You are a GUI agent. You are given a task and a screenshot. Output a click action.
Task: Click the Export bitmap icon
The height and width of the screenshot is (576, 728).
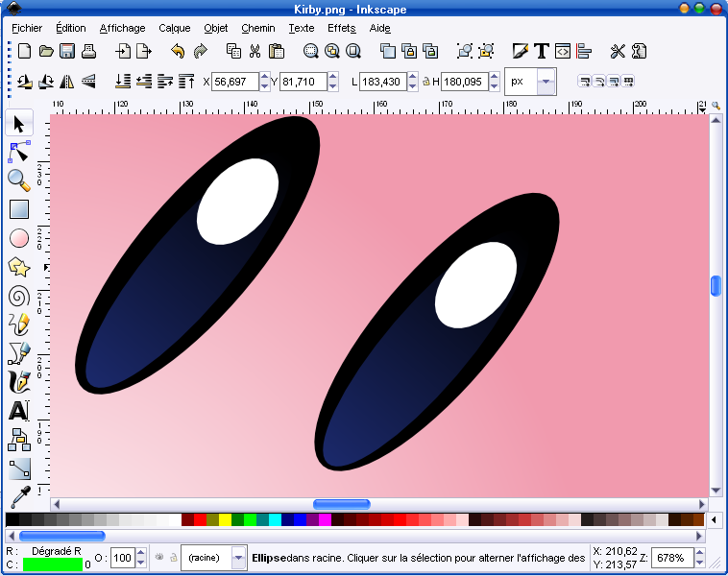[144, 51]
